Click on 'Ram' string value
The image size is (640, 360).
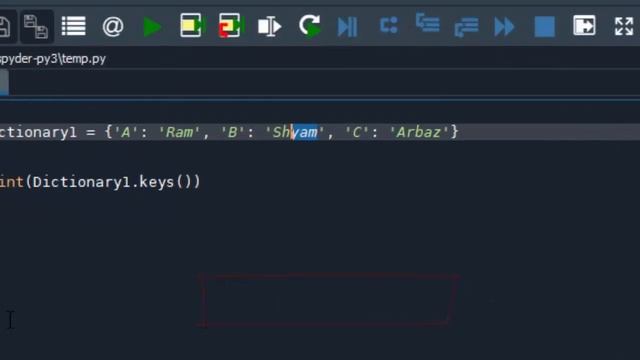(179, 132)
